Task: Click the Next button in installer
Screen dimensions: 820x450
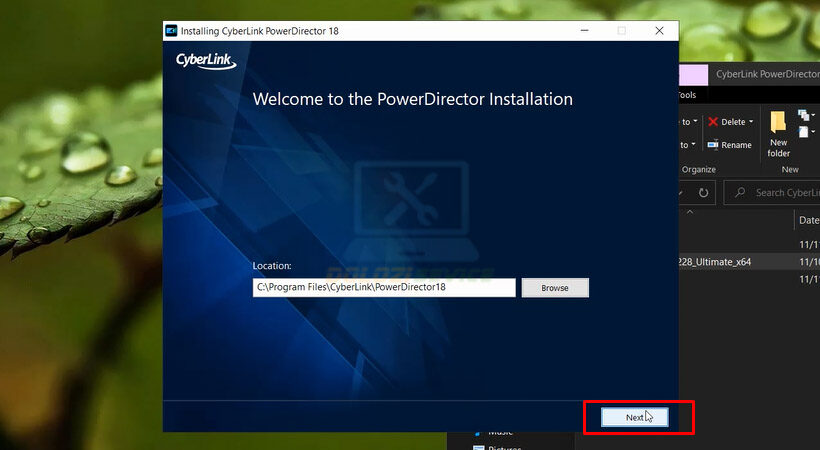Action: (634, 418)
